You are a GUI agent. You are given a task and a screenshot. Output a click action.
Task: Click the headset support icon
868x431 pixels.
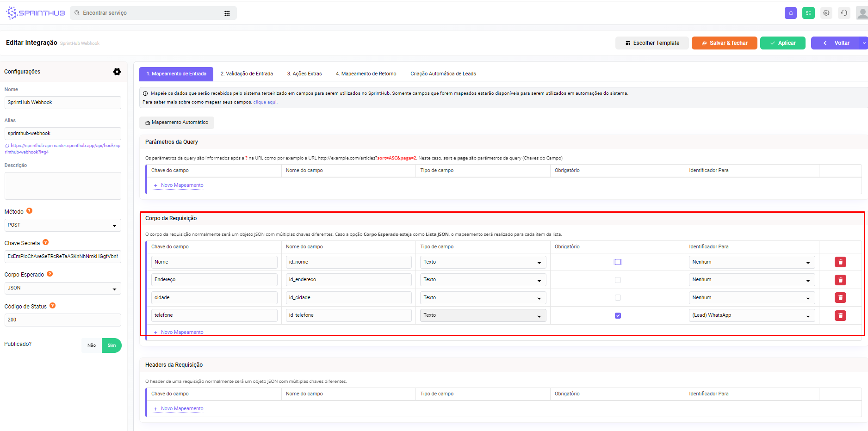click(844, 13)
